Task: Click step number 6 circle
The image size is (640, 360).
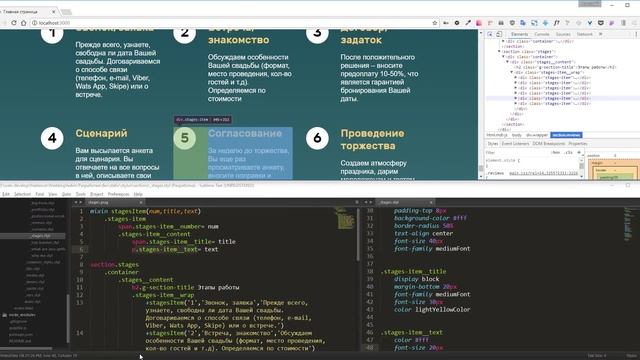Action: click(x=317, y=138)
